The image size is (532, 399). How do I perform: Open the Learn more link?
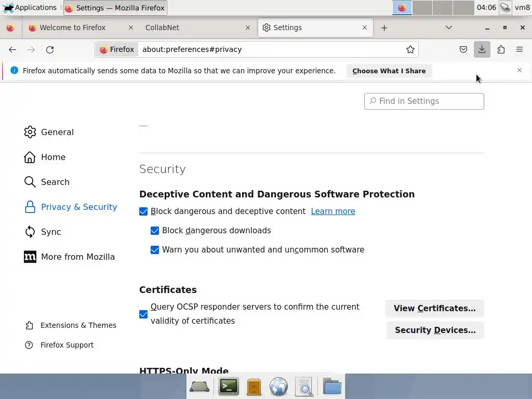tap(333, 211)
